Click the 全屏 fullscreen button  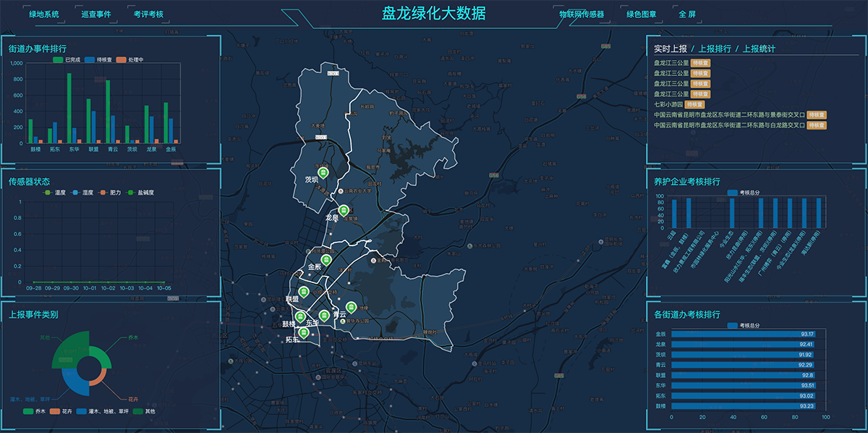pos(687,14)
